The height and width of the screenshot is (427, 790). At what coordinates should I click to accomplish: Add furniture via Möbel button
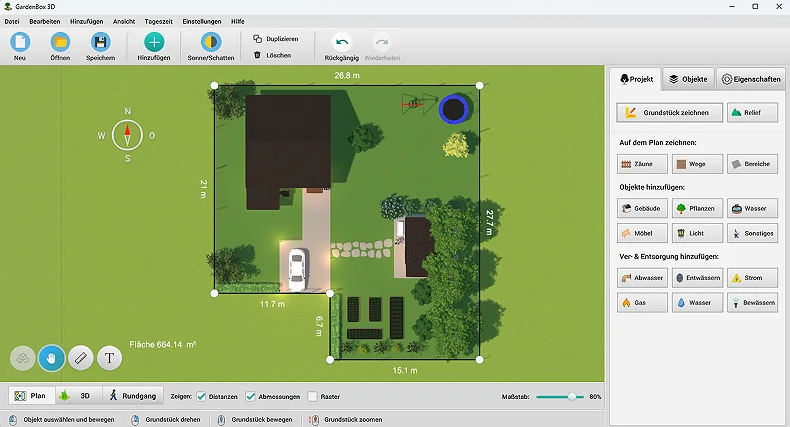tap(642, 233)
